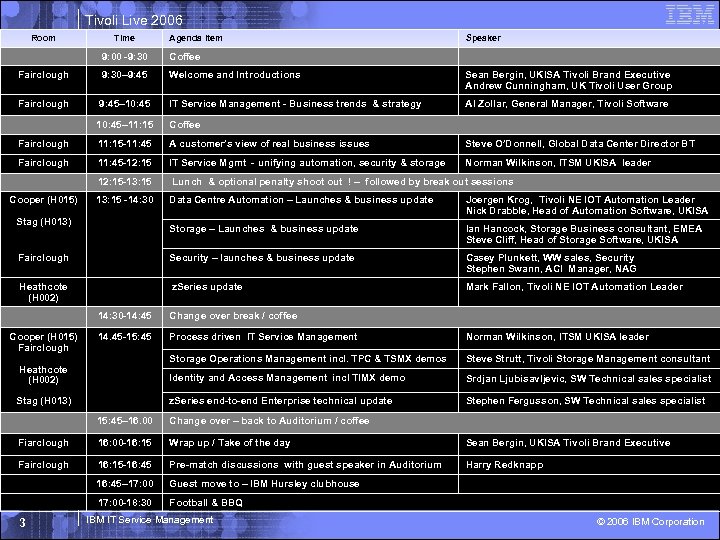This screenshot has width=720, height=540.
Task: Click 'Andrew Cunningham, UK Tivoli User Group'
Action: click(x=568, y=86)
